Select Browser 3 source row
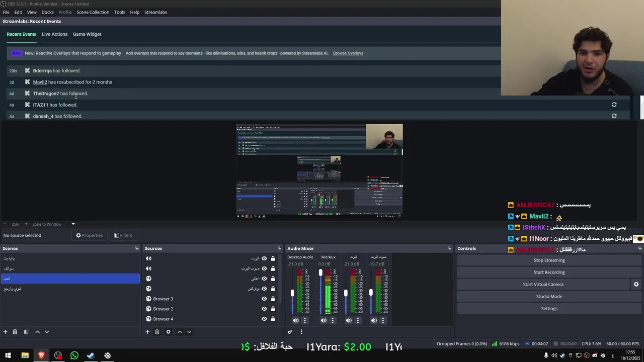Image resolution: width=644 pixels, height=362 pixels. (211, 299)
